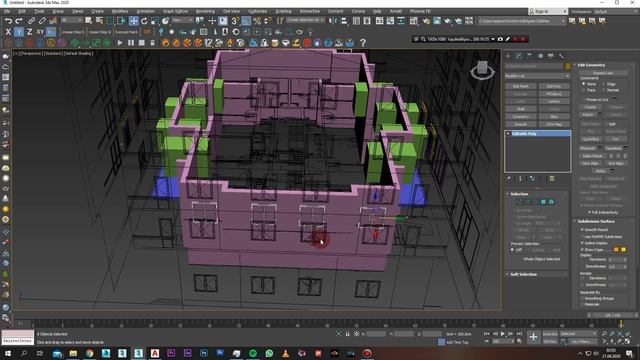Screen dimensions: 640x360
Task: Open the Modifiers menu
Action: click(x=120, y=11)
